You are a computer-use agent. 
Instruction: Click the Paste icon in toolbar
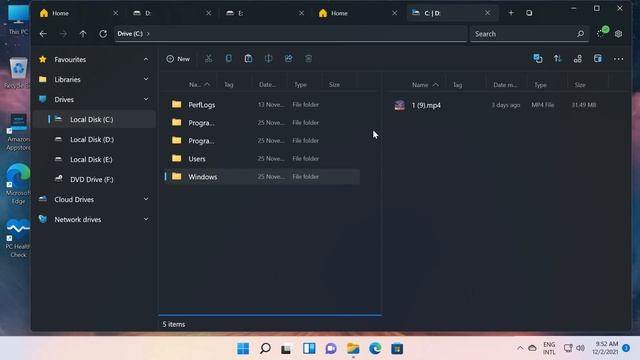tap(248, 59)
